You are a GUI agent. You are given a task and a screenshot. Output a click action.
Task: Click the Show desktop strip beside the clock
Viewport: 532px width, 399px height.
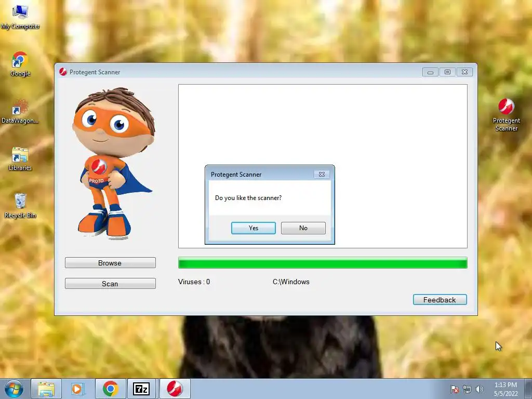pos(529,389)
